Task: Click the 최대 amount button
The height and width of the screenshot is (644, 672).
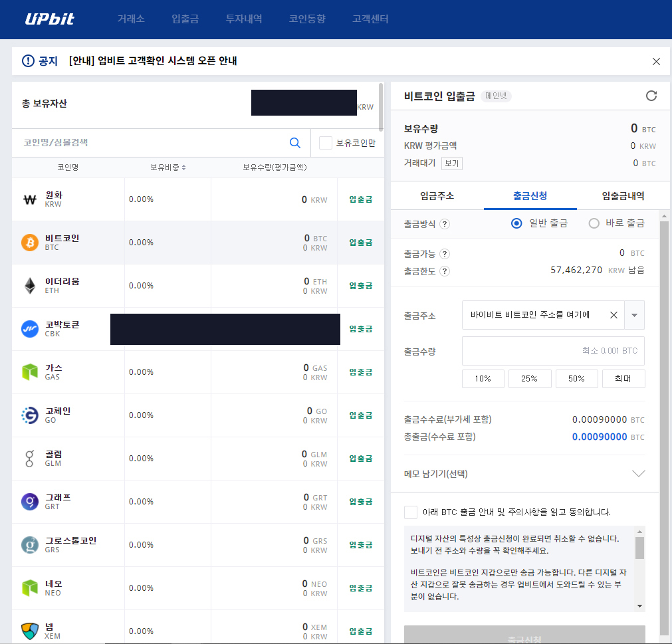Action: [623, 379]
